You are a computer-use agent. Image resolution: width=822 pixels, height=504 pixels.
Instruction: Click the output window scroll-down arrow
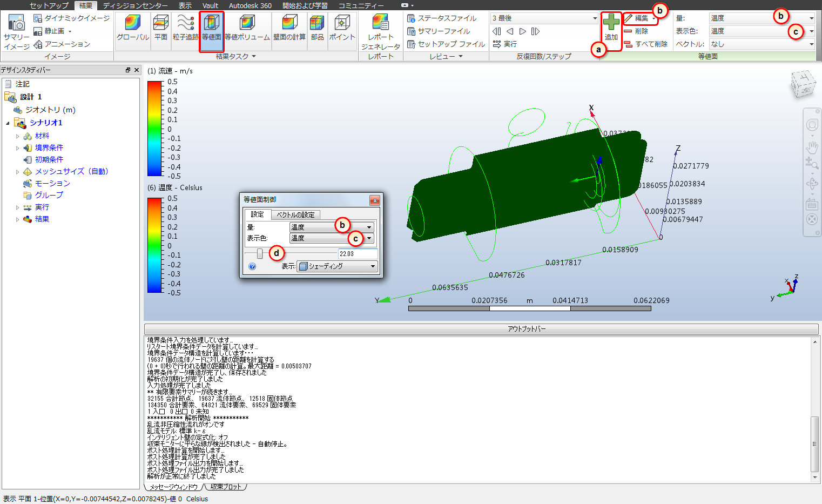(x=815, y=478)
